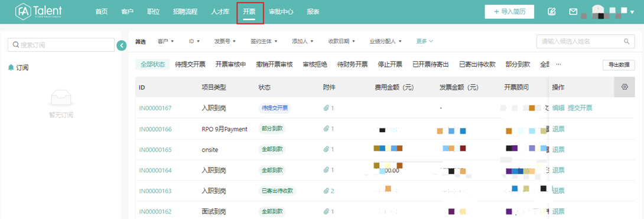Select the 待提交开票 status tab
Image resolution: width=644 pixels, height=219 pixels.
(x=190, y=64)
